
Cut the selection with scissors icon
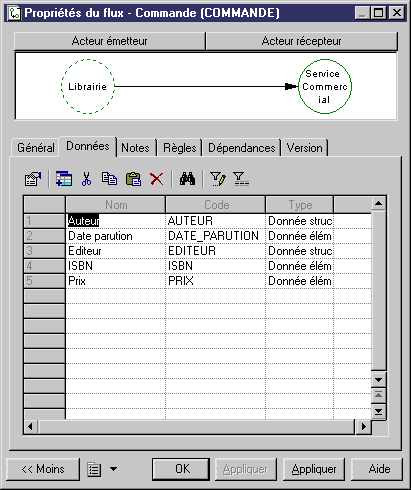pyautogui.click(x=86, y=179)
